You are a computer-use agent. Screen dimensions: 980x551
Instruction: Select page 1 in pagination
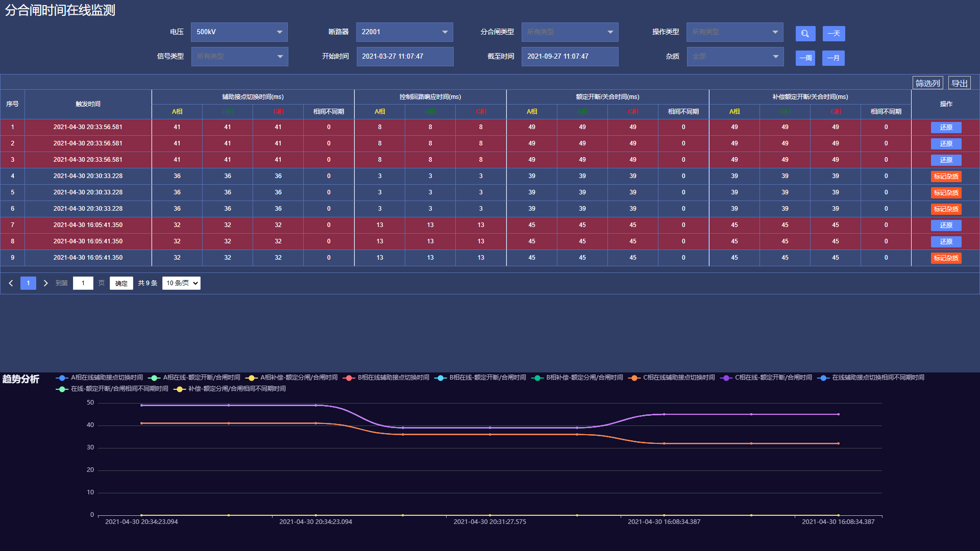[x=28, y=283]
